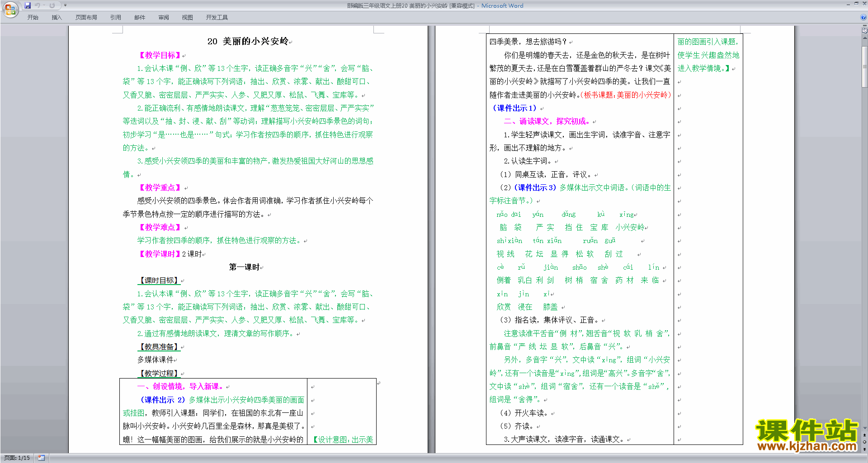This screenshot has height=463, width=868.
Task: Jump to previous page double-arrow button
Action: (864, 435)
